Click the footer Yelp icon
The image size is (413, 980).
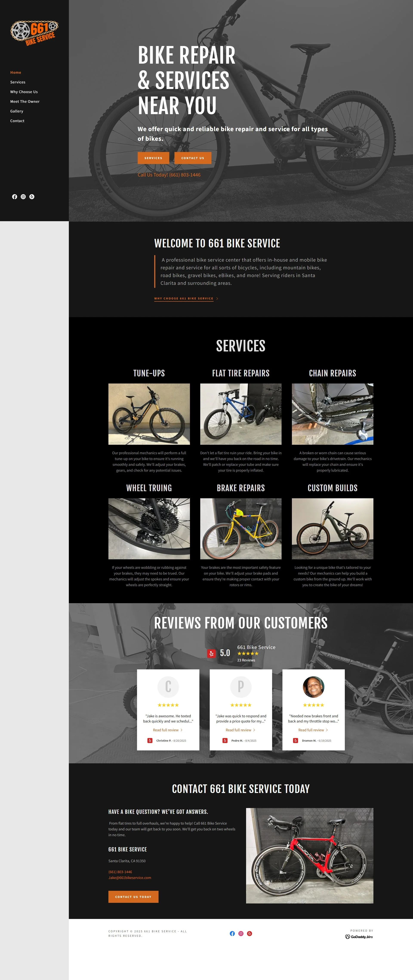(x=250, y=933)
